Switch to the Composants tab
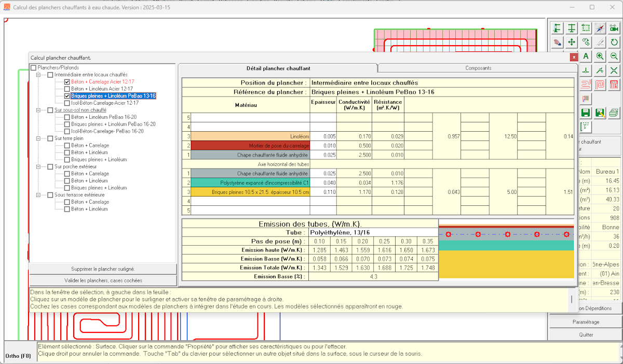The image size is (623, 364). 478,68
